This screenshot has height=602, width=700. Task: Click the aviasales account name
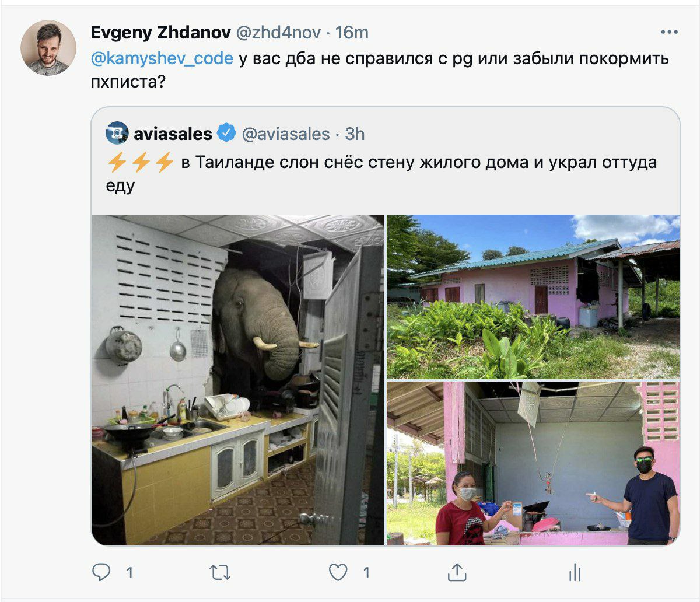pyautogui.click(x=173, y=134)
